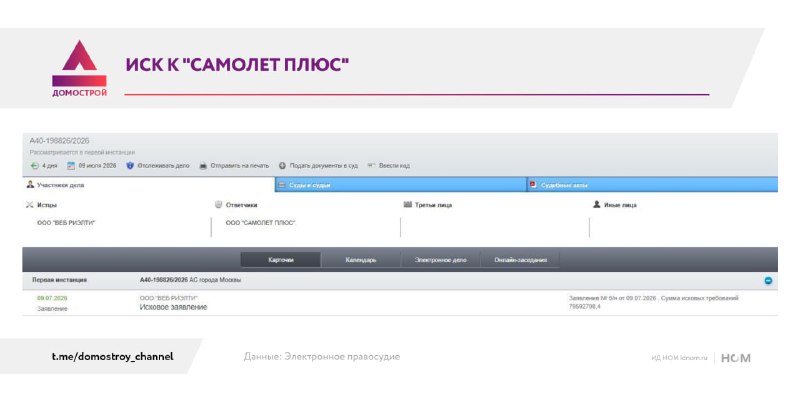
Task: Click the Первая инстанция label
Action: tap(59, 280)
